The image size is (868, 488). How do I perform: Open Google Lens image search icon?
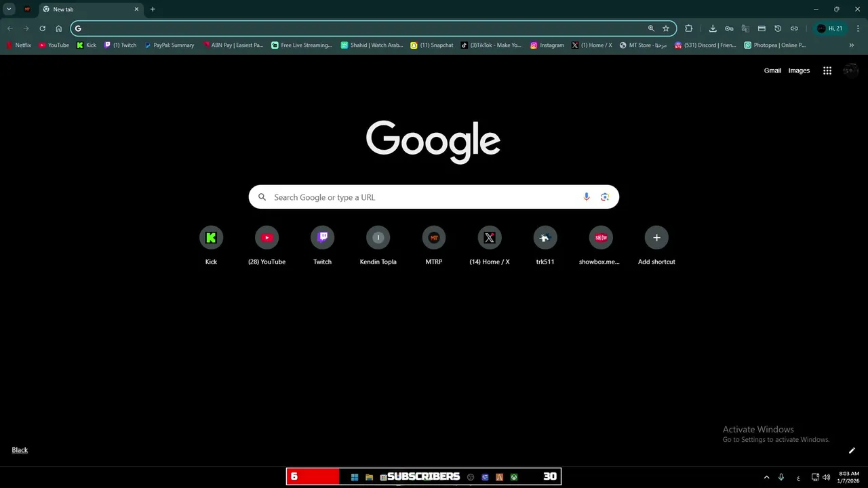coord(605,197)
